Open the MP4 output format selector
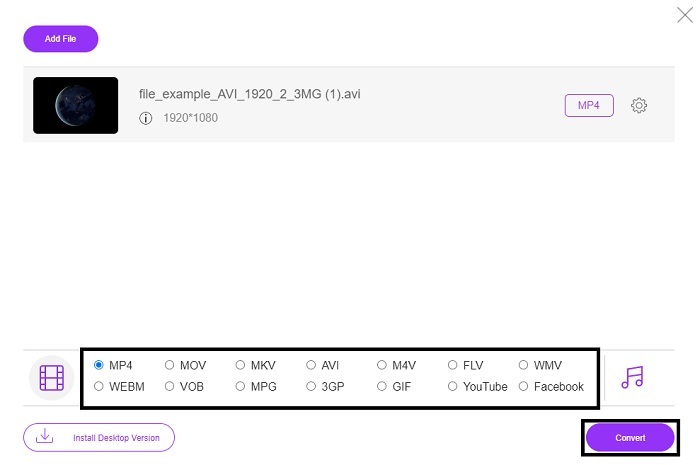The width and height of the screenshot is (700, 465). [x=589, y=106]
